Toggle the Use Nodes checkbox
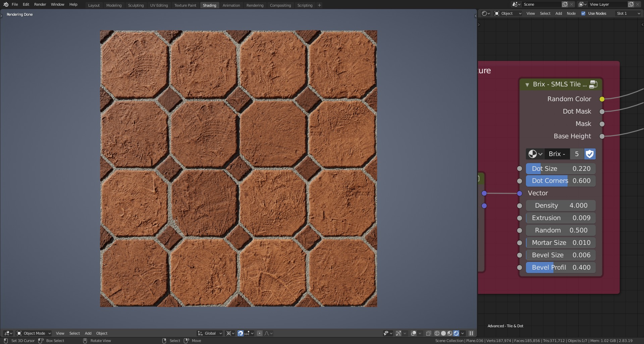This screenshot has width=644, height=344. (584, 13)
